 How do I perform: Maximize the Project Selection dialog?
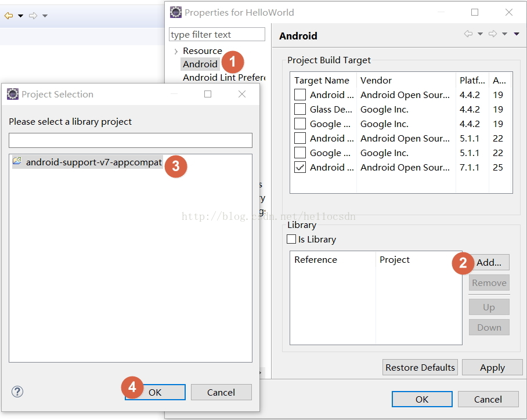click(x=208, y=94)
